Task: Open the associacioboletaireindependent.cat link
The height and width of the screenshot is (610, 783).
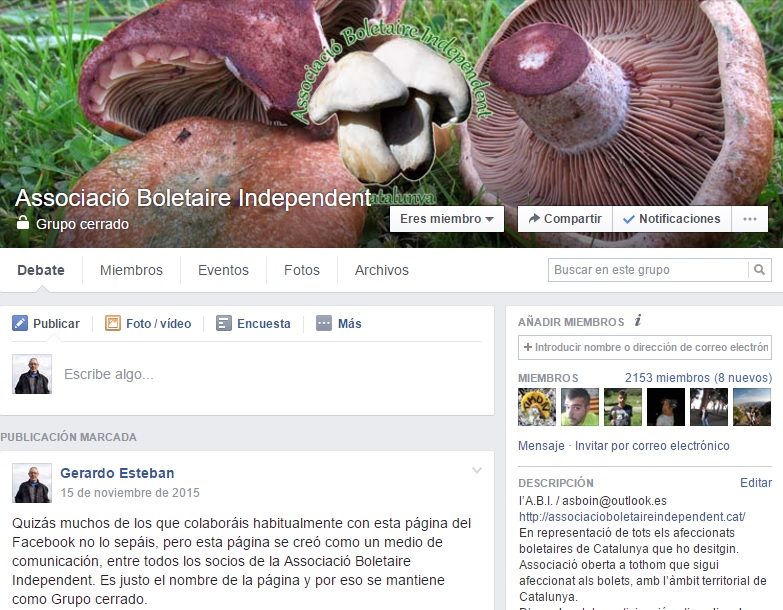Action: click(632, 517)
